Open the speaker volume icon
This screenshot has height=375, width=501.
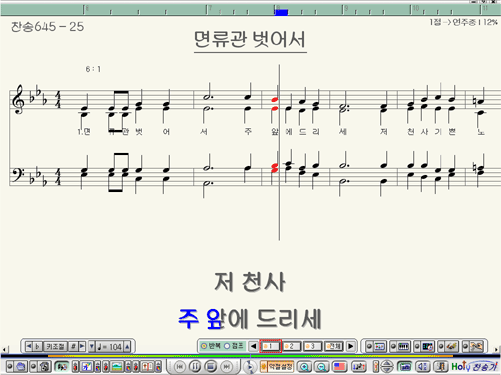(423, 367)
